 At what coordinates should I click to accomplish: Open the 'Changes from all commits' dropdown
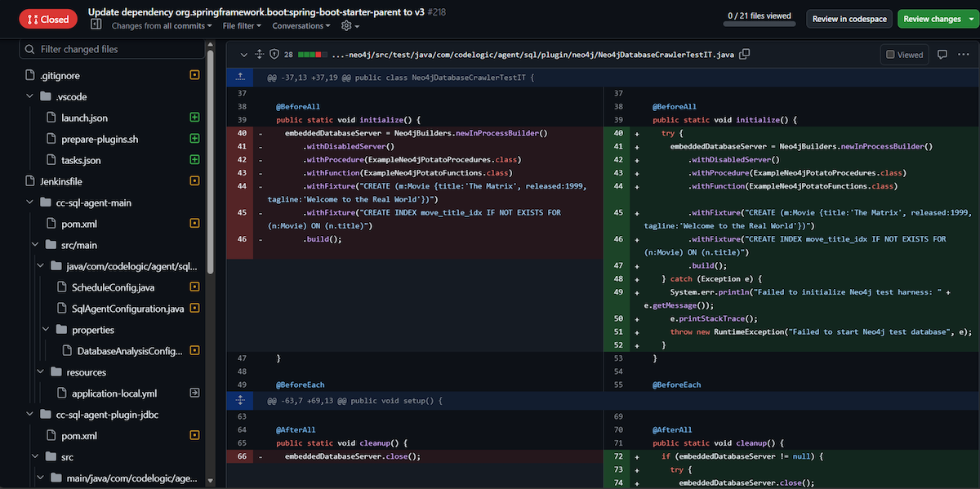point(162,25)
